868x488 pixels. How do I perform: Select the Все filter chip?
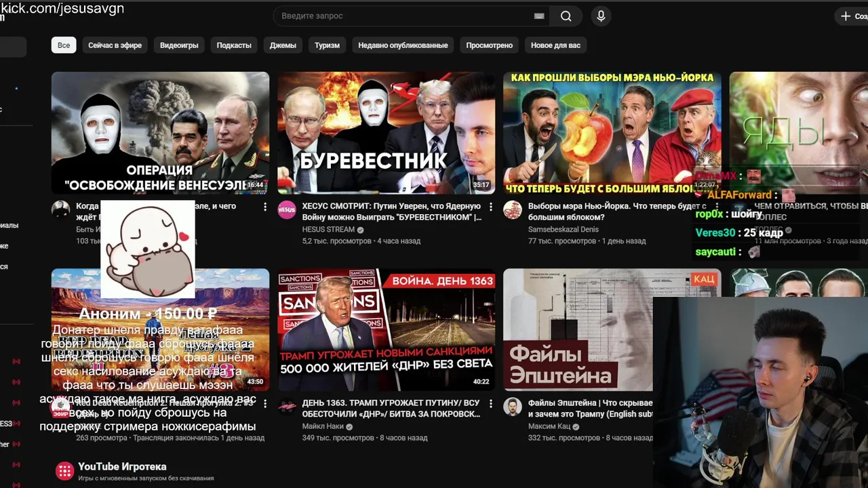[64, 45]
